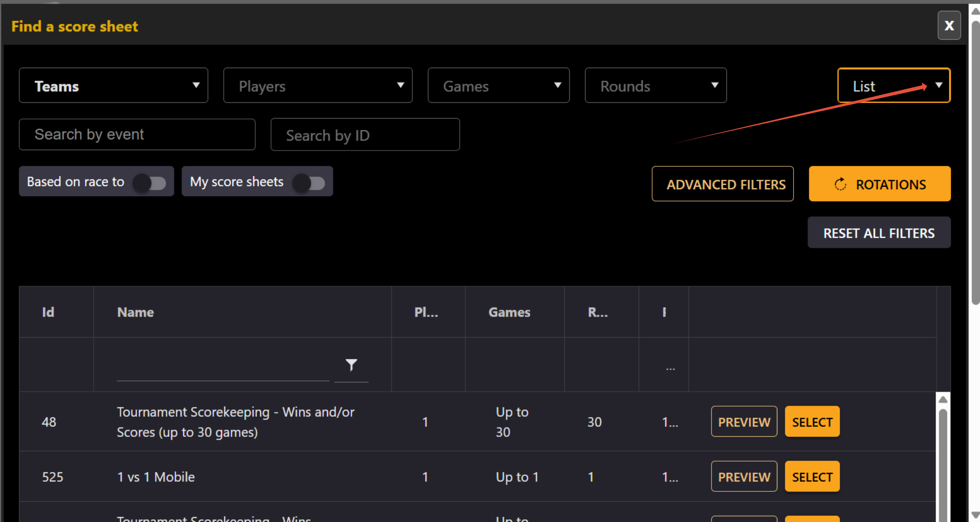Focus the Search by event field
This screenshot has height=522, width=980.
(137, 134)
